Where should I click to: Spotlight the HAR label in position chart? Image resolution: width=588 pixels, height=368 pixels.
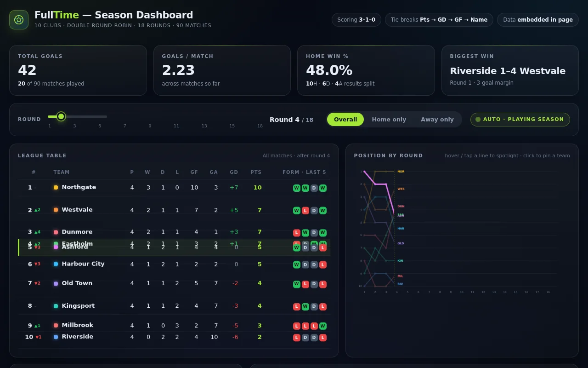pos(401,229)
